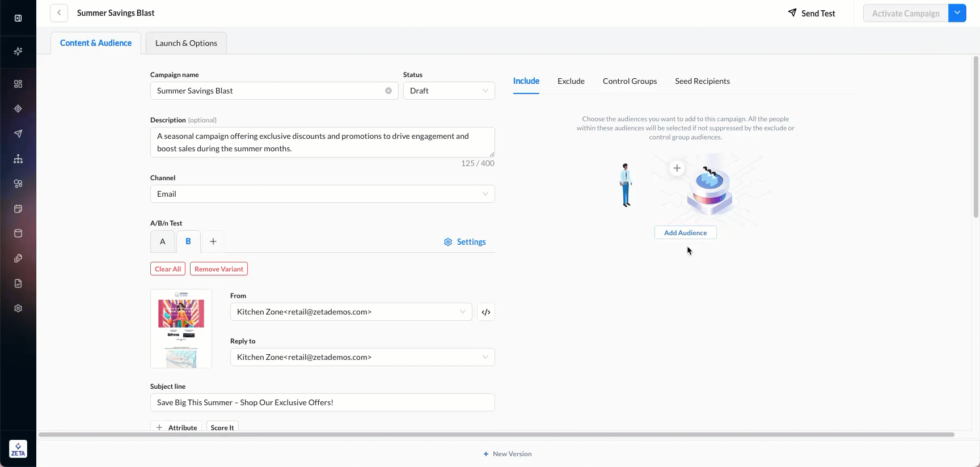The width and height of the screenshot is (980, 467).
Task: Click the Add Audience button
Action: (x=685, y=233)
